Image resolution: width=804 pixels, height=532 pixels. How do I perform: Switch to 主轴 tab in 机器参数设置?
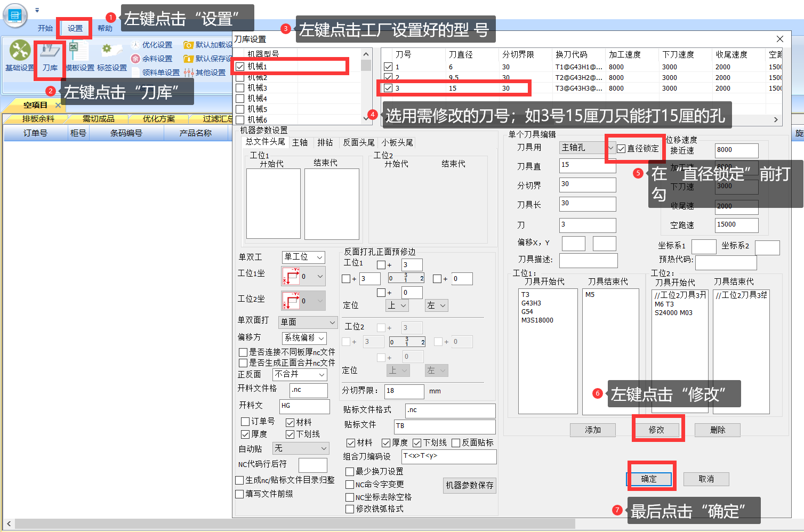[300, 142]
